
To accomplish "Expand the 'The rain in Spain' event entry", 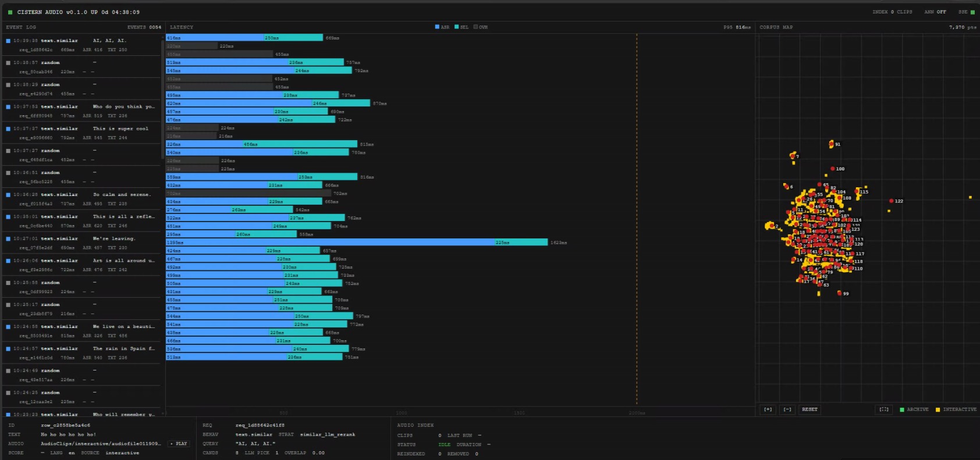I will click(81, 353).
